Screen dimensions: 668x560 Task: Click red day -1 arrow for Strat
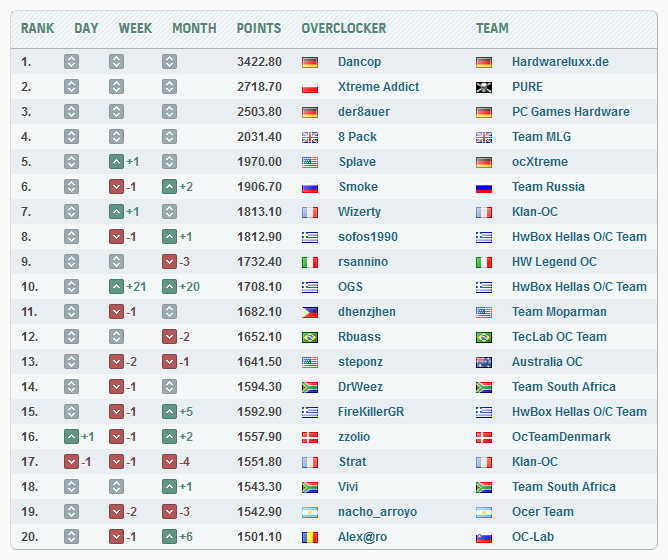click(x=71, y=462)
